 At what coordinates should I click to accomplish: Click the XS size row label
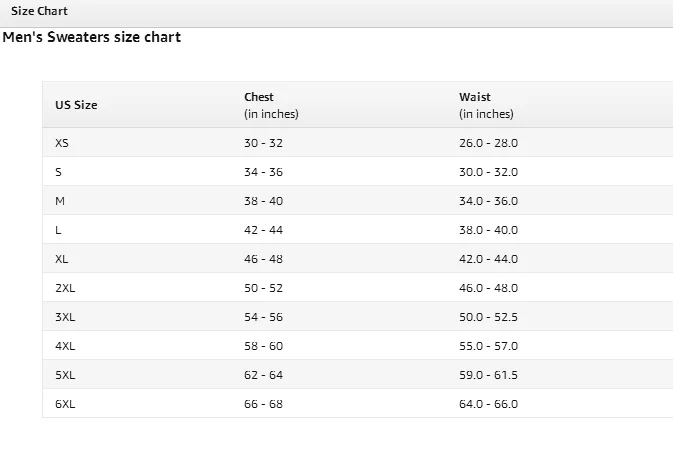(x=62, y=143)
